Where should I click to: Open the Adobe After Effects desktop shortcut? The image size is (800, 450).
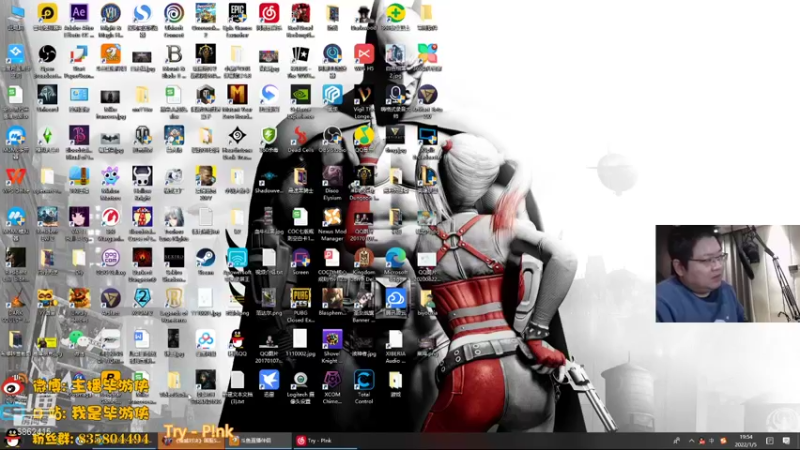click(x=79, y=13)
